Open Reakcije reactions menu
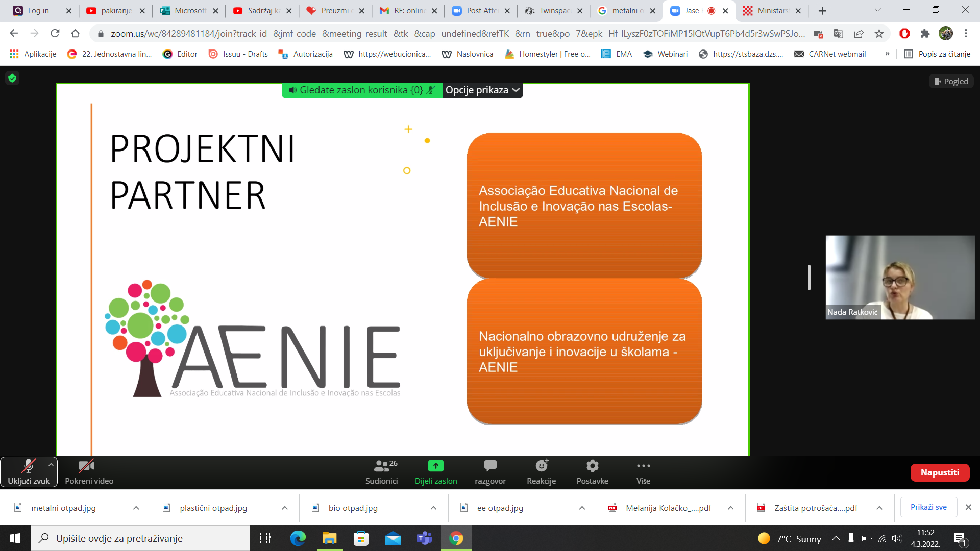Viewport: 980px width, 551px height. pos(541,472)
